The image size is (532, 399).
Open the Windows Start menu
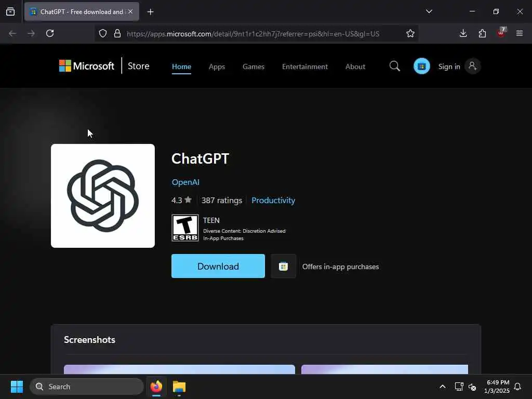pos(17,387)
